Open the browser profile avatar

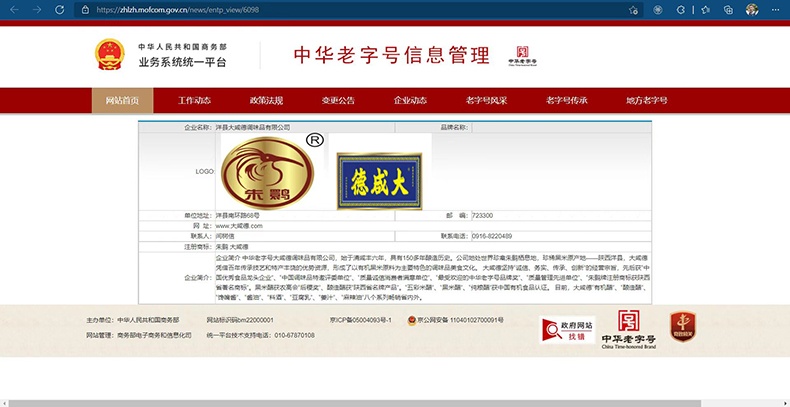coord(752,10)
